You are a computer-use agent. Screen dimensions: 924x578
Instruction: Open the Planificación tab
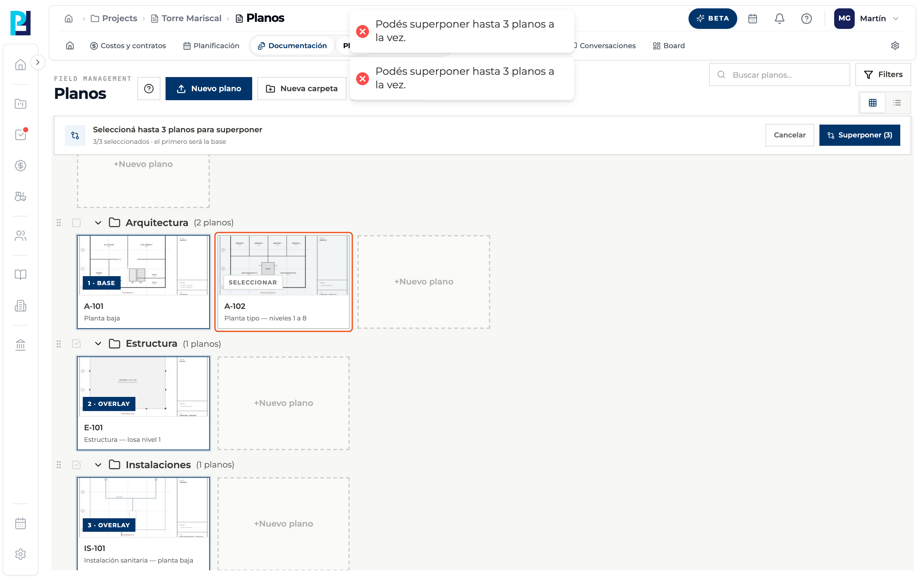tap(211, 46)
